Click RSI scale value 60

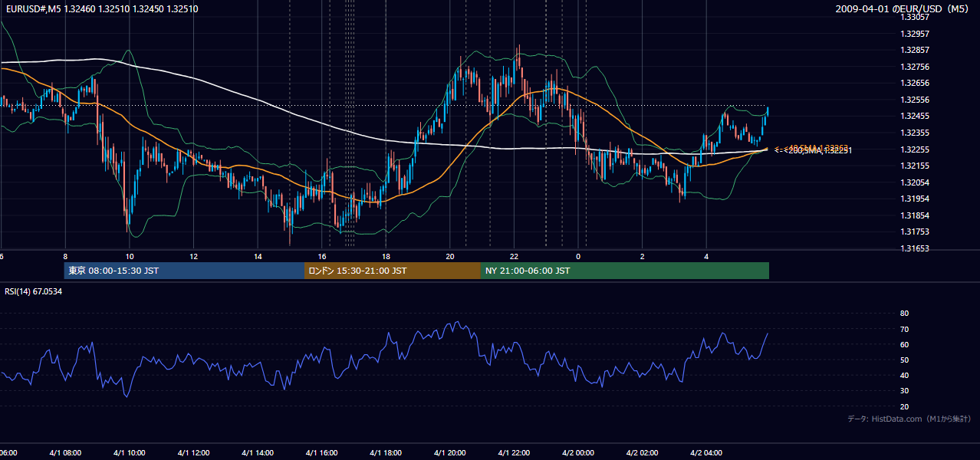(904, 344)
